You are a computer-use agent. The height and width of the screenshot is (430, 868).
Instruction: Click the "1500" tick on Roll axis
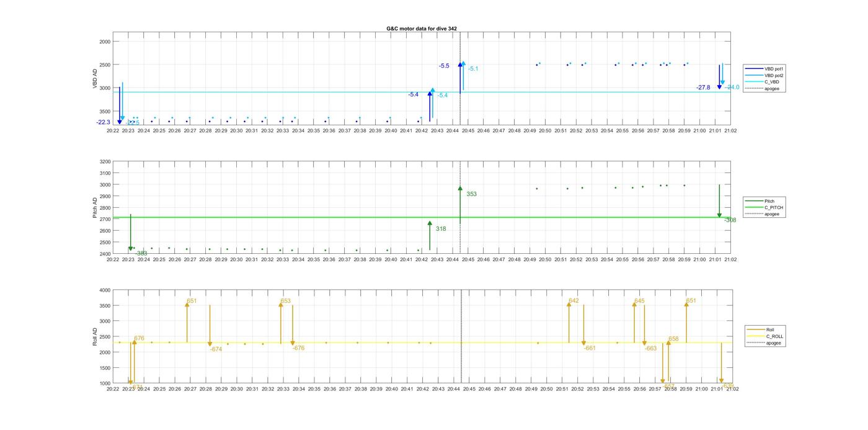(x=104, y=368)
